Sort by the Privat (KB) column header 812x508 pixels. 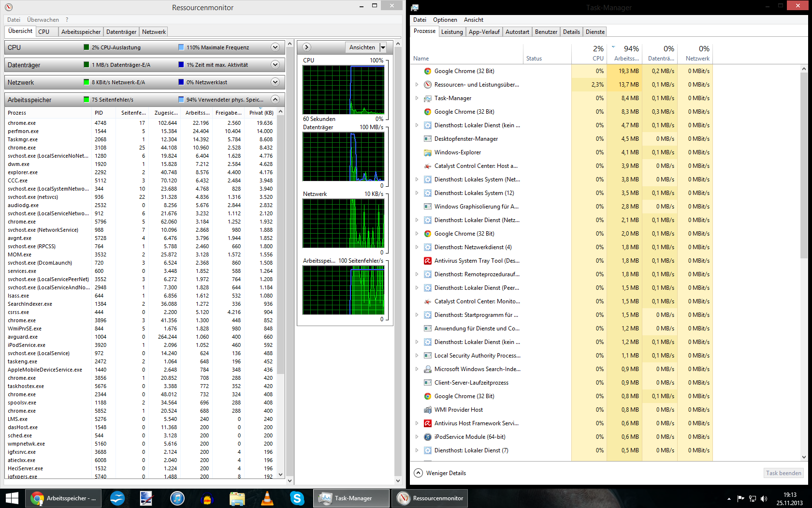point(261,113)
